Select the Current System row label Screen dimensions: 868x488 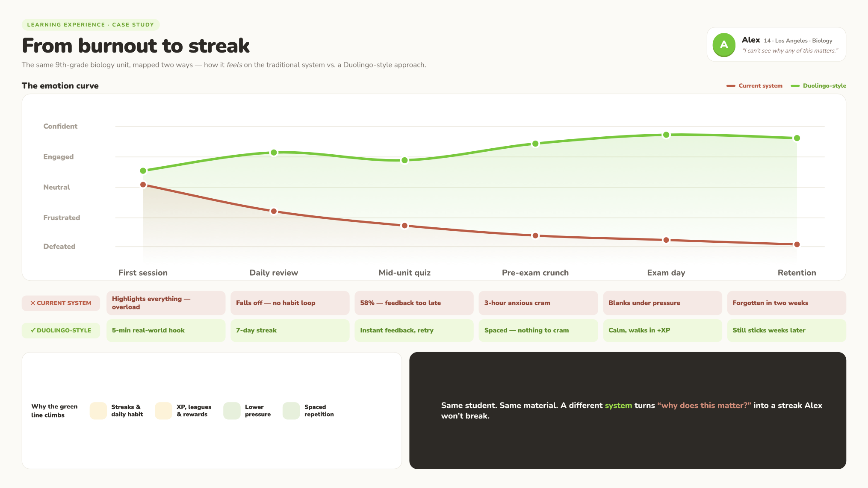[x=61, y=303]
